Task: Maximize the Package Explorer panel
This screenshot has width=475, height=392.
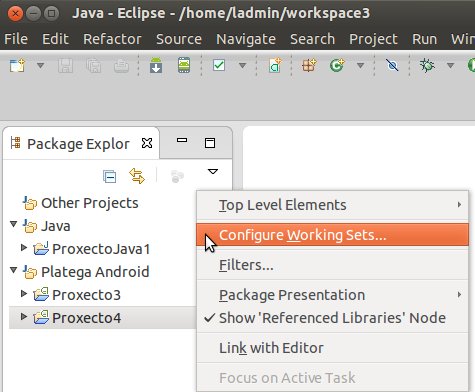Action: coord(210,143)
